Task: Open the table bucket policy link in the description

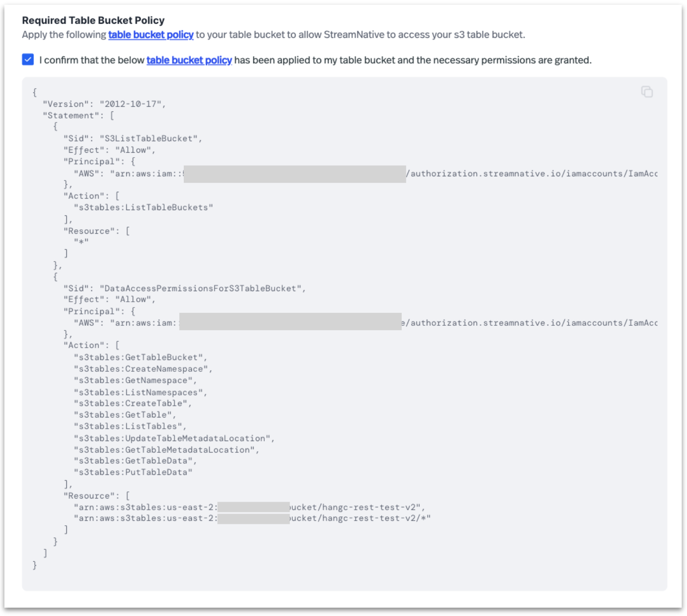Action: click(151, 35)
